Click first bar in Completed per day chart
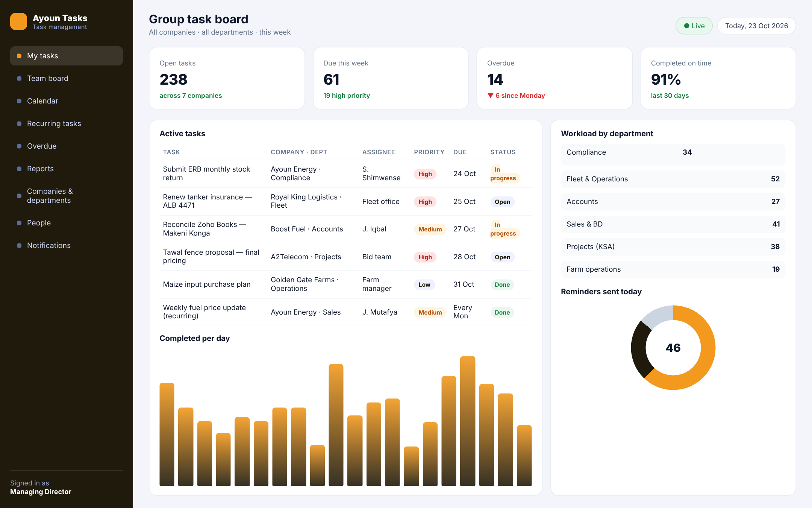 [167, 434]
